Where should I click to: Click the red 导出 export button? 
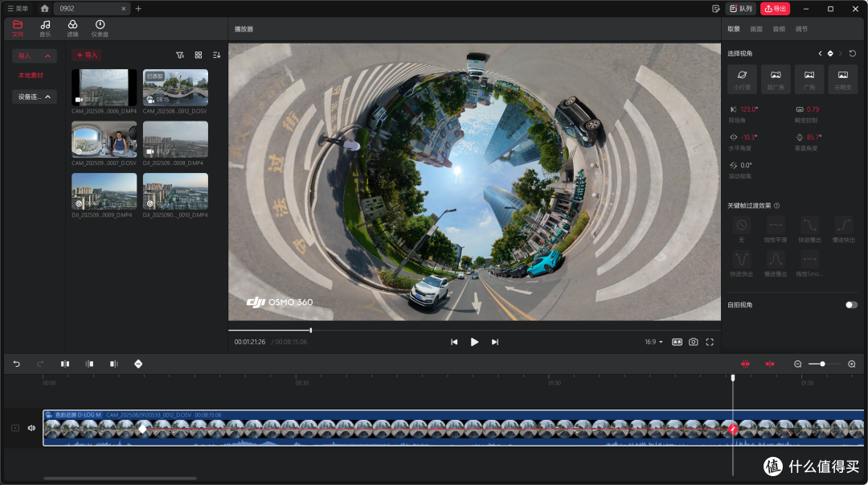point(775,8)
